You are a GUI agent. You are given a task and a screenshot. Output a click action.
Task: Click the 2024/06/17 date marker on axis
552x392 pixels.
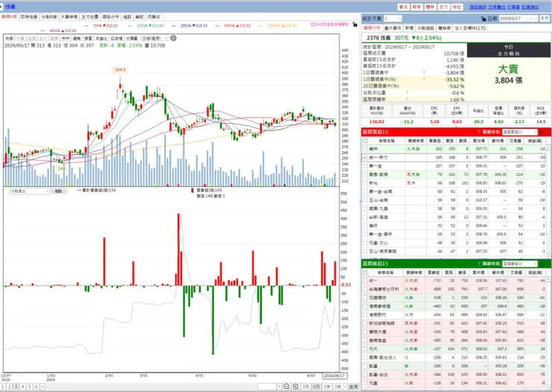334,376
